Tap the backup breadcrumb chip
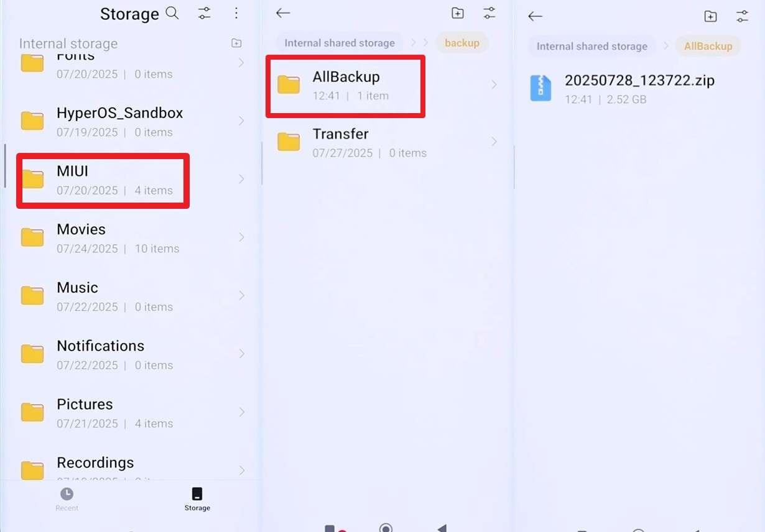 462,42
